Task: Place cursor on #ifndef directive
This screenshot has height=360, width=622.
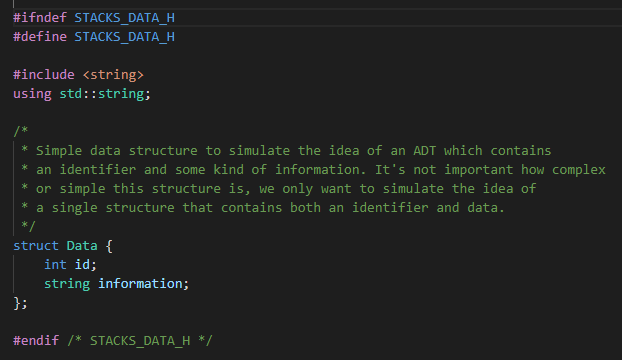Action: (40, 18)
